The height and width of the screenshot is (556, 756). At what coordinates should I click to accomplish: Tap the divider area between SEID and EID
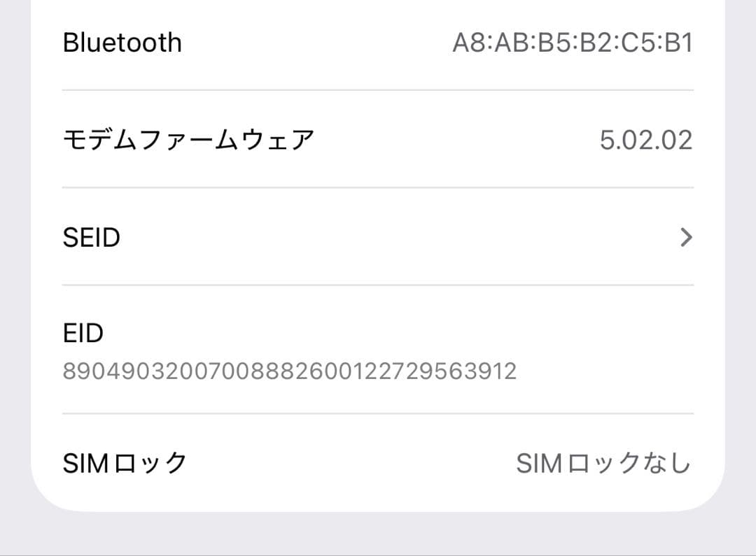[x=378, y=285]
